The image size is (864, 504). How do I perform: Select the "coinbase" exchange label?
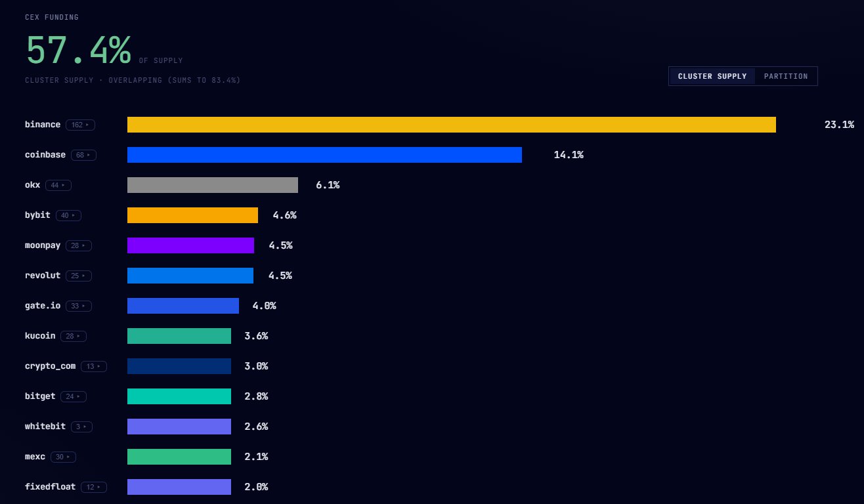tap(45, 155)
